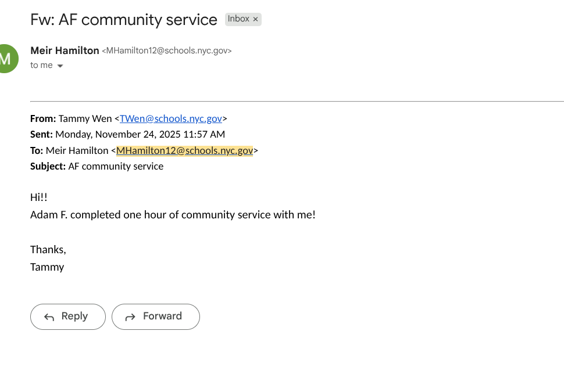
Task: Click the "Subject: AF community service" line
Action: 97,166
